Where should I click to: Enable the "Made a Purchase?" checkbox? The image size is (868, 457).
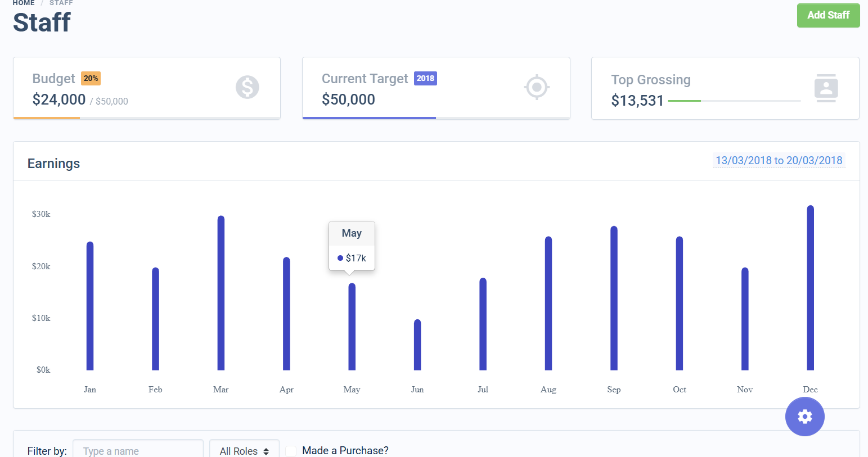tap(290, 451)
